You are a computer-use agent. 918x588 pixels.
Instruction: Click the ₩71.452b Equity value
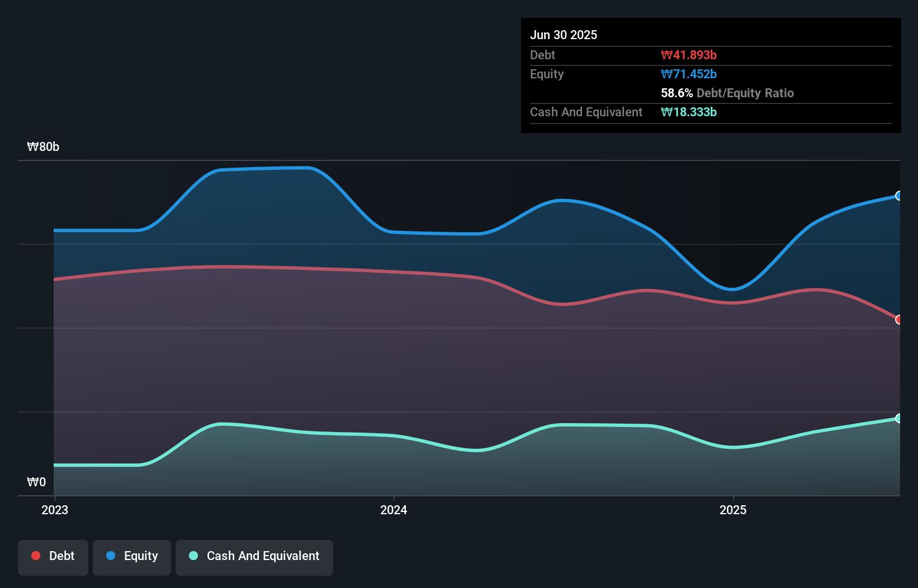click(x=689, y=74)
